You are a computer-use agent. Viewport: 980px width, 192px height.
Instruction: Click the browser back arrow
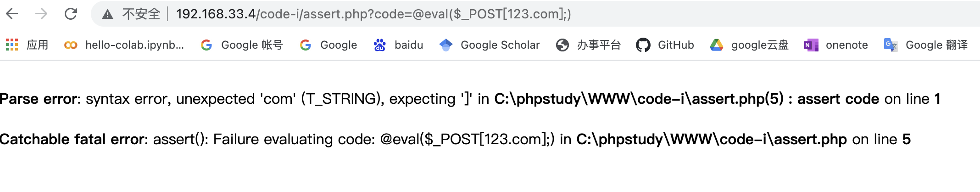pyautogui.click(x=12, y=14)
